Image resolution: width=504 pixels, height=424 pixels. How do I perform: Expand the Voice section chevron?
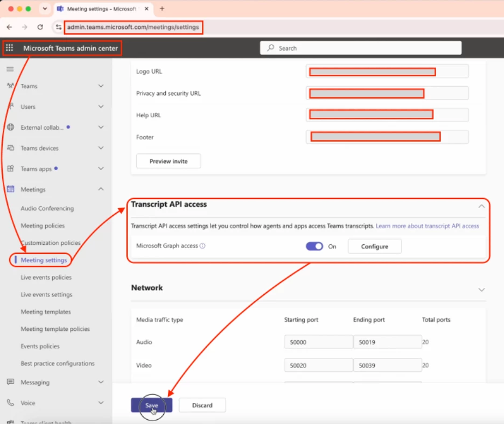tap(101, 402)
